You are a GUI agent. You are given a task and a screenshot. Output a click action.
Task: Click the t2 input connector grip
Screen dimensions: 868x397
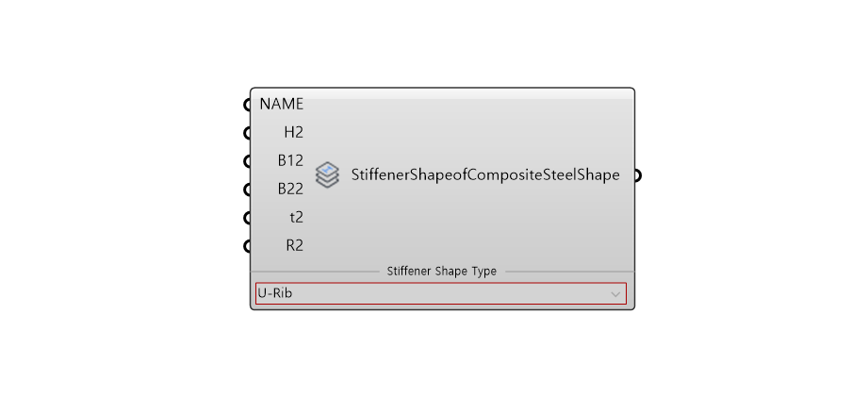point(247,218)
